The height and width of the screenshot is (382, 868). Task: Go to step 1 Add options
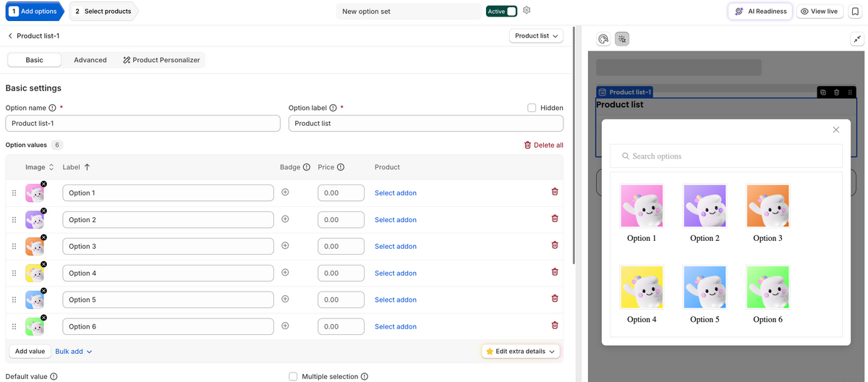click(x=33, y=11)
